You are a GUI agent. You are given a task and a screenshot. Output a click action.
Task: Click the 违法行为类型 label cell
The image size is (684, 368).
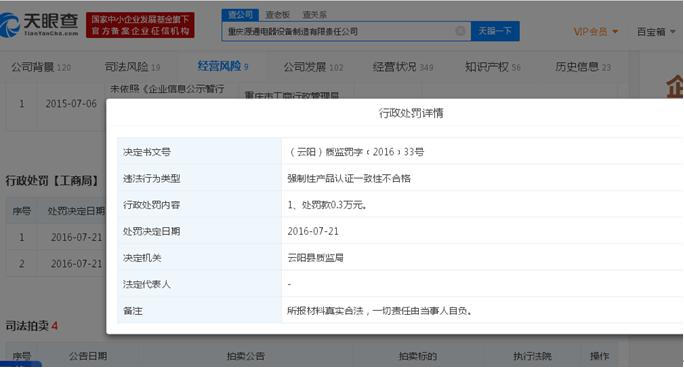pos(199,178)
